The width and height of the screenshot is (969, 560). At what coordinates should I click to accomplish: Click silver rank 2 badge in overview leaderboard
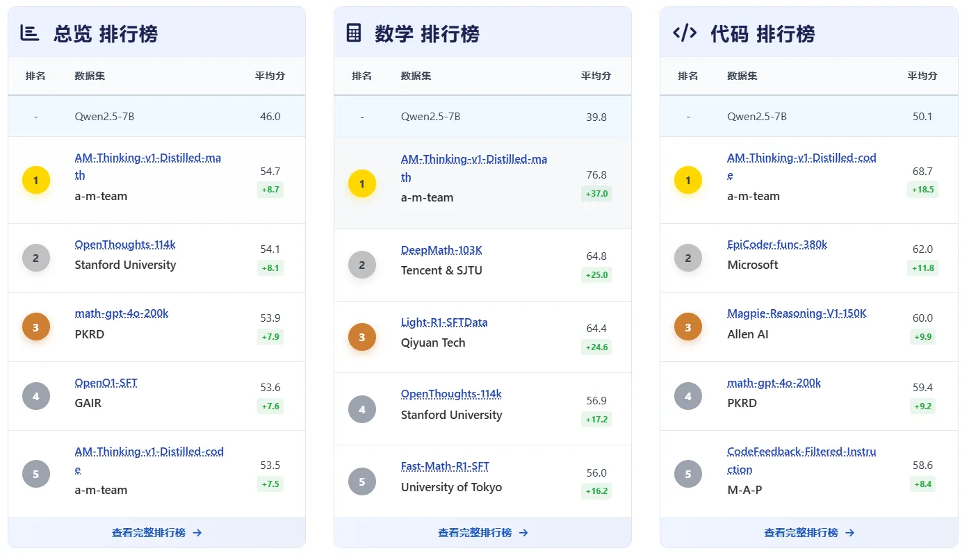coord(36,258)
